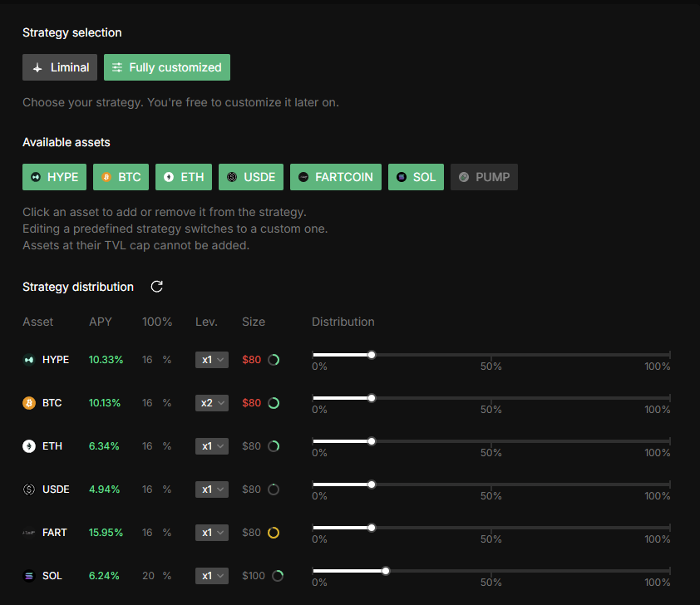Open FART leverage x1 dropdown
The width and height of the screenshot is (700, 605).
(x=212, y=533)
